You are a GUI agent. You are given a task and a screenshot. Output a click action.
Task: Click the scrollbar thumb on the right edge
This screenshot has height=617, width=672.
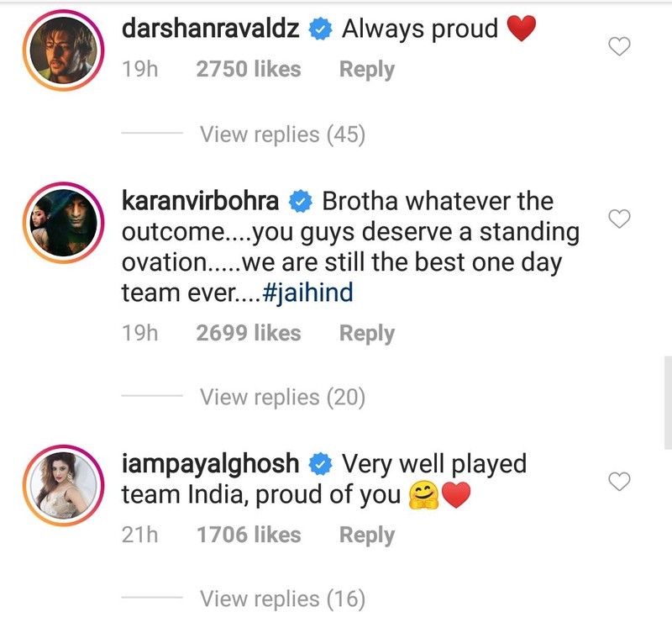coord(668,402)
